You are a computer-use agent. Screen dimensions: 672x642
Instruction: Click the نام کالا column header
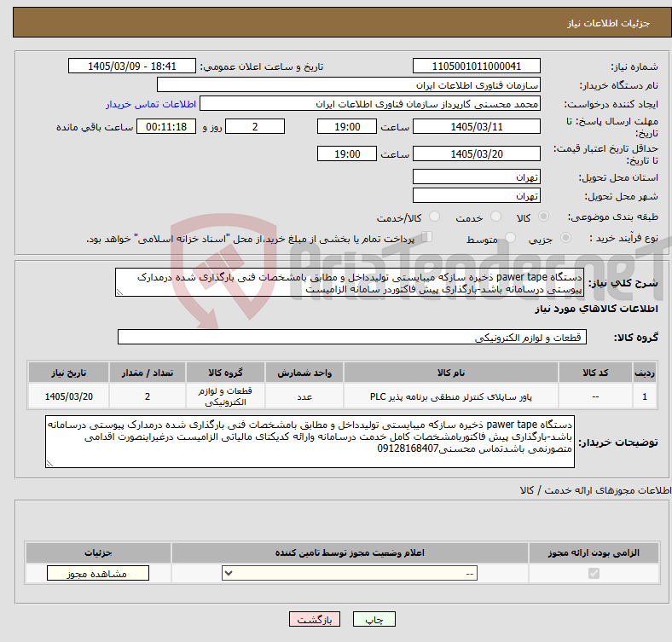point(451,373)
